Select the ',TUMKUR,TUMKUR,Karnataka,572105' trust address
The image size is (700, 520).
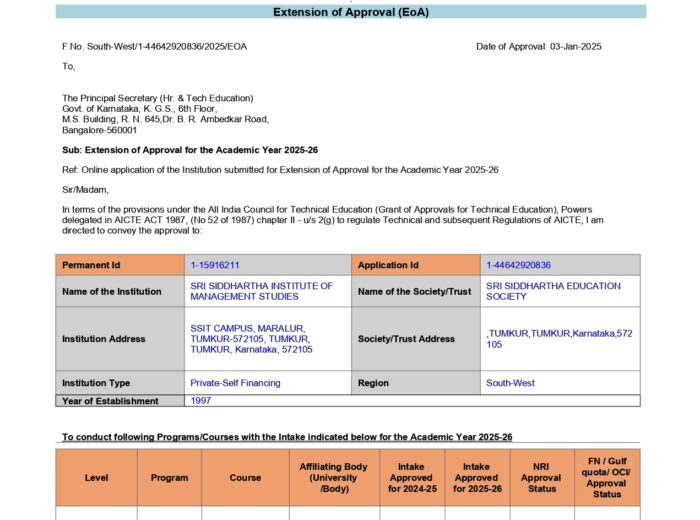tap(559, 339)
